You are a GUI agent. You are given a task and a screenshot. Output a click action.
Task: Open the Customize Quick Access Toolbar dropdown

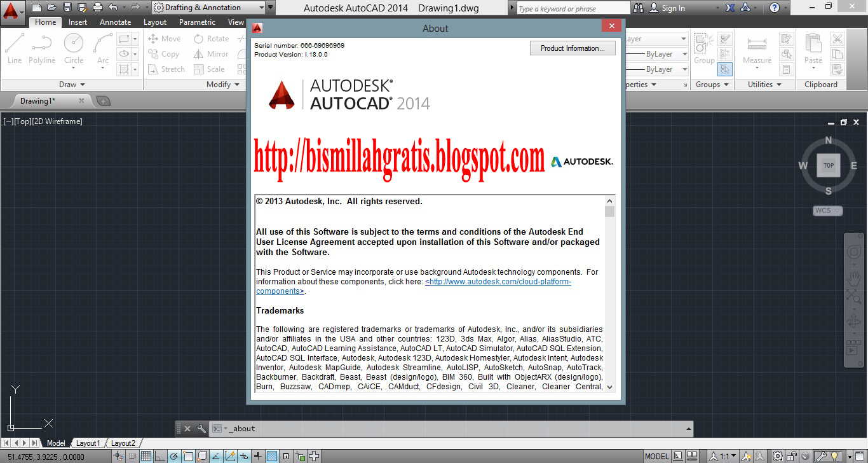(271, 8)
